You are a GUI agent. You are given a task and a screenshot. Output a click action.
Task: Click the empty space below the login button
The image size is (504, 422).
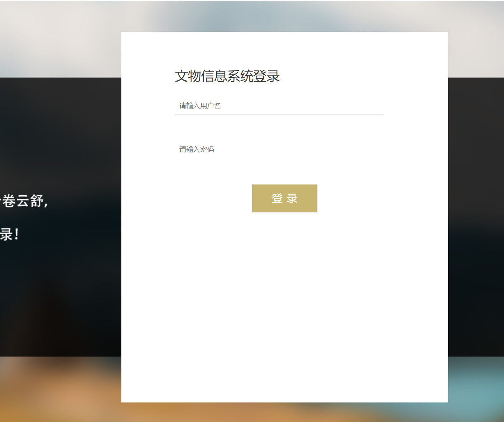285,279
